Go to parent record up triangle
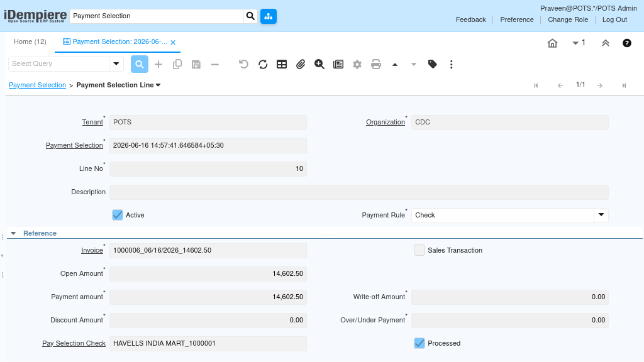Viewport: 644px width, 362px height. pyautogui.click(x=395, y=65)
